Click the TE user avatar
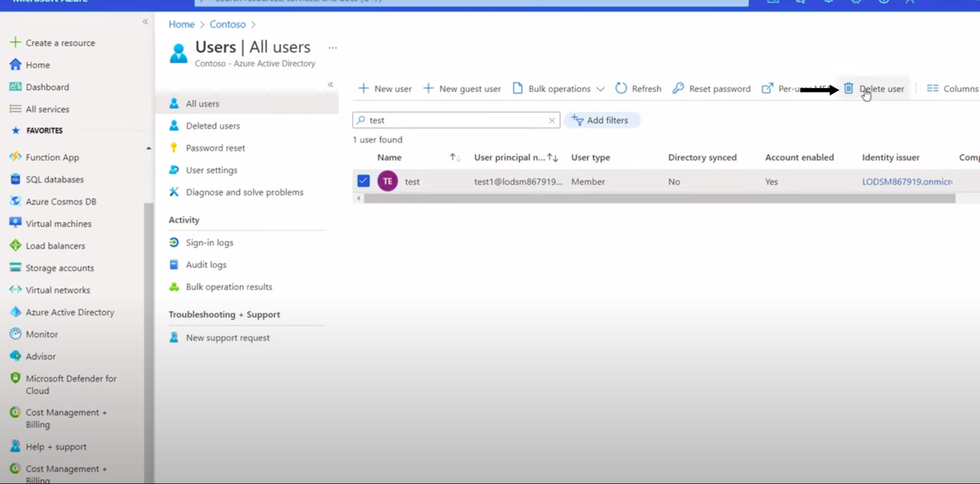 pos(388,181)
